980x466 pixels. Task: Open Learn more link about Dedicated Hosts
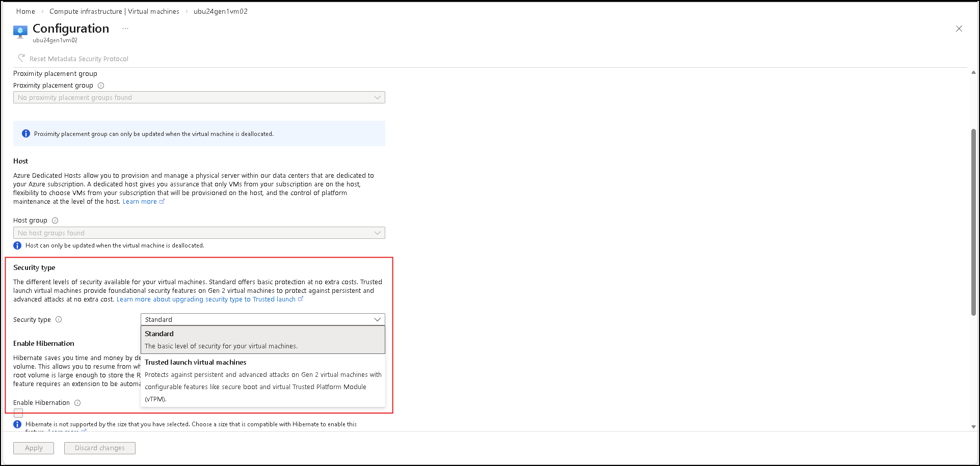tap(143, 202)
